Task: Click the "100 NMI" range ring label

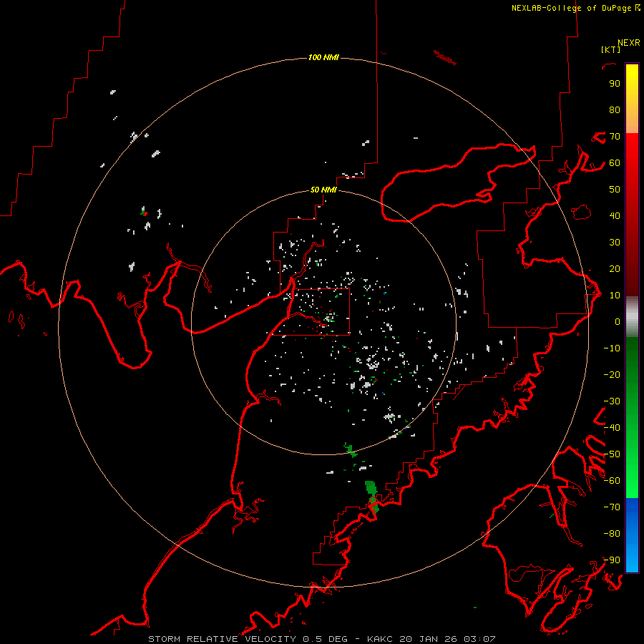Action: pos(323,57)
